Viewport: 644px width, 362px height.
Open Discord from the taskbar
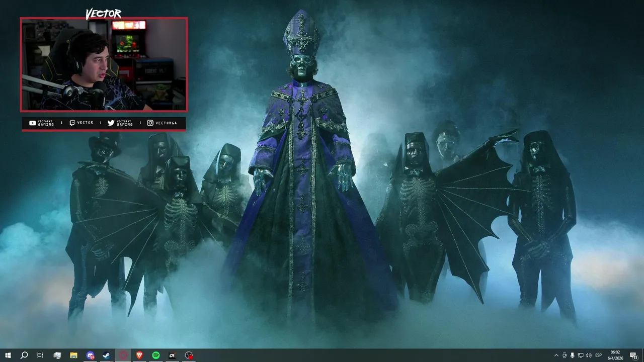(x=90, y=355)
